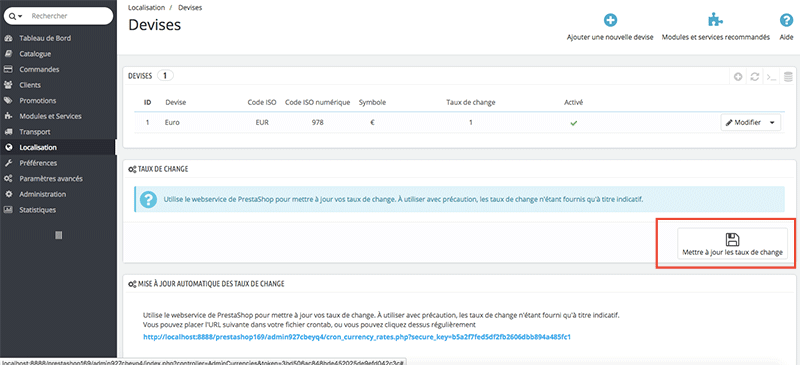Viewport: 800px width, 365px height.
Task: Click the Clients people icon
Action: pyautogui.click(x=8, y=85)
